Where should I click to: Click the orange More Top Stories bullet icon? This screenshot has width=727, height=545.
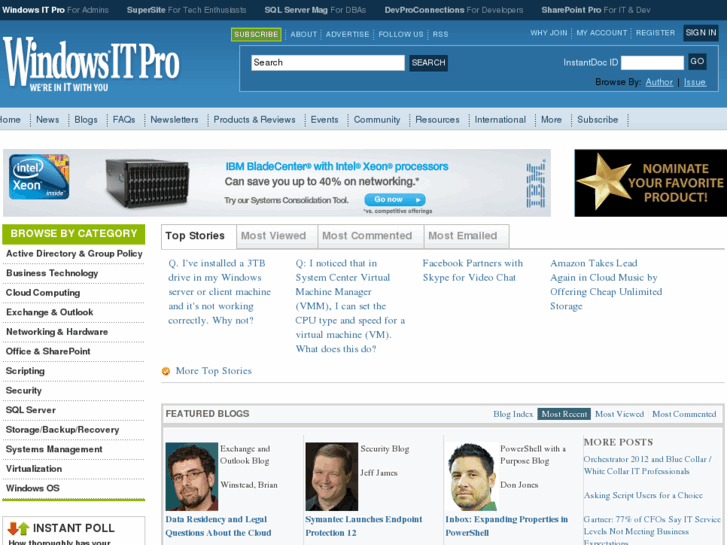click(166, 371)
